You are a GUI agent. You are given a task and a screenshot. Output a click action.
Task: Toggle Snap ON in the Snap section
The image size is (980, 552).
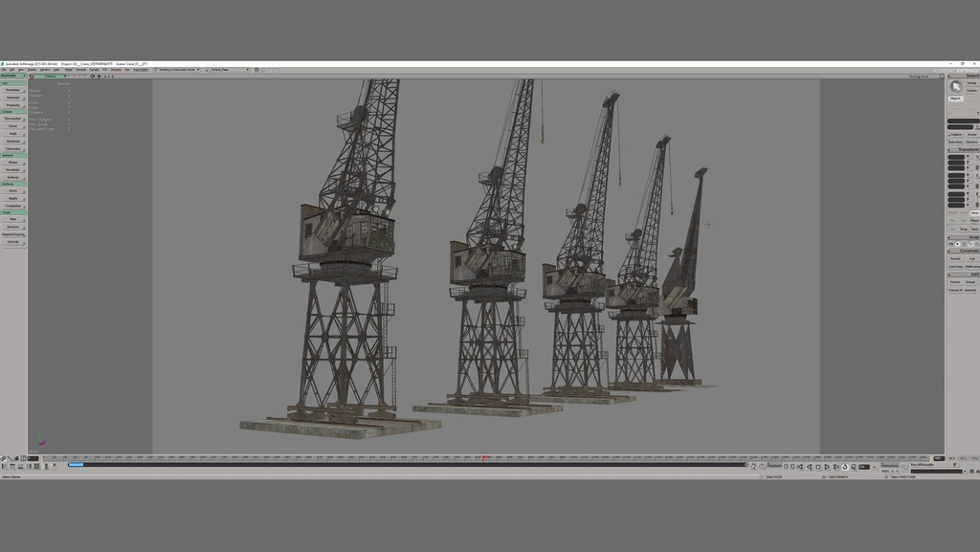coord(950,244)
